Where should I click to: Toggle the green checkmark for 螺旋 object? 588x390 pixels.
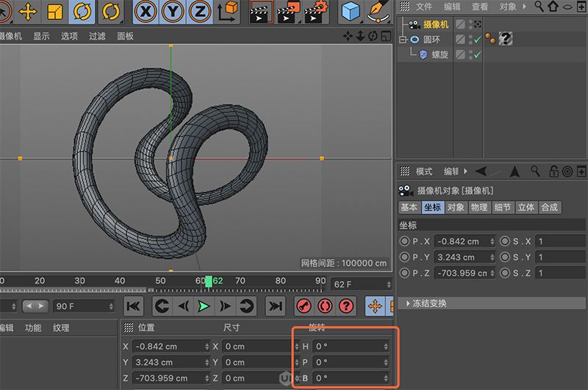point(477,54)
